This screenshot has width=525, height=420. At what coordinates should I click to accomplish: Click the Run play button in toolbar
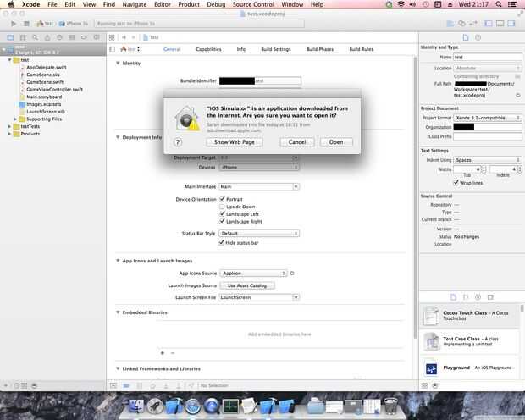point(14,24)
